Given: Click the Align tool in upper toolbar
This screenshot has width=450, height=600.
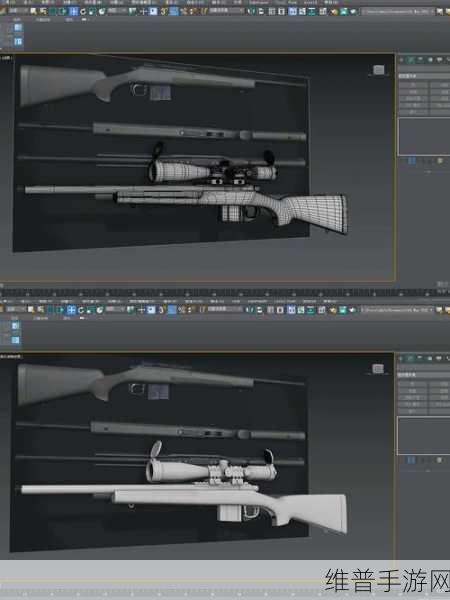Looking at the screenshot, I should tap(260, 11).
